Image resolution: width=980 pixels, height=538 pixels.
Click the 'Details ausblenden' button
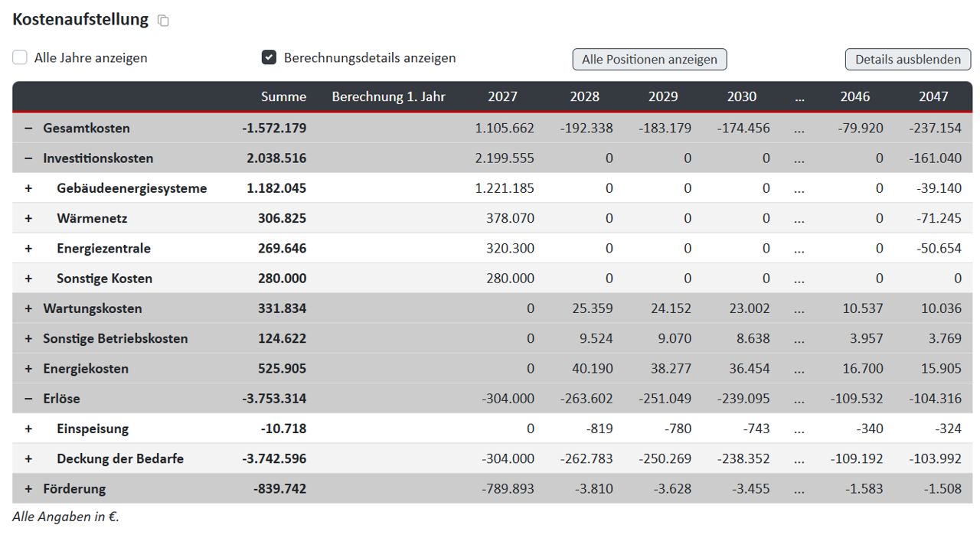tap(908, 59)
